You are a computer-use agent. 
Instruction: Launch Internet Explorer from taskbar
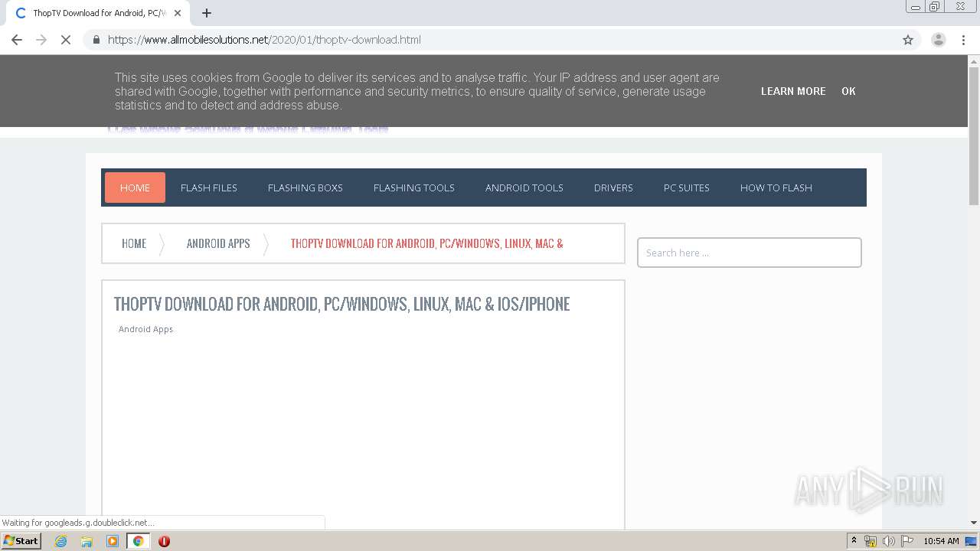tap(60, 541)
